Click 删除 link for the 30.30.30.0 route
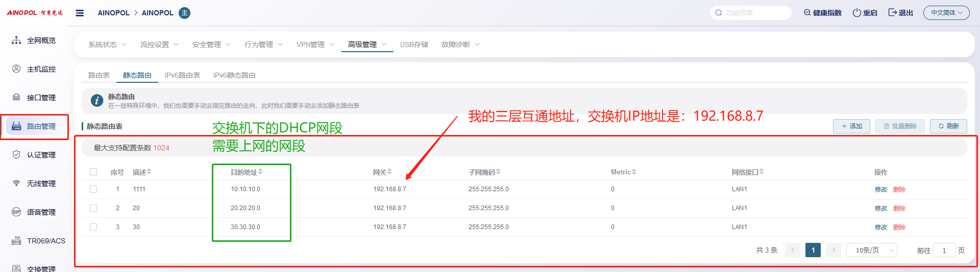The height and width of the screenshot is (272, 980). click(899, 228)
